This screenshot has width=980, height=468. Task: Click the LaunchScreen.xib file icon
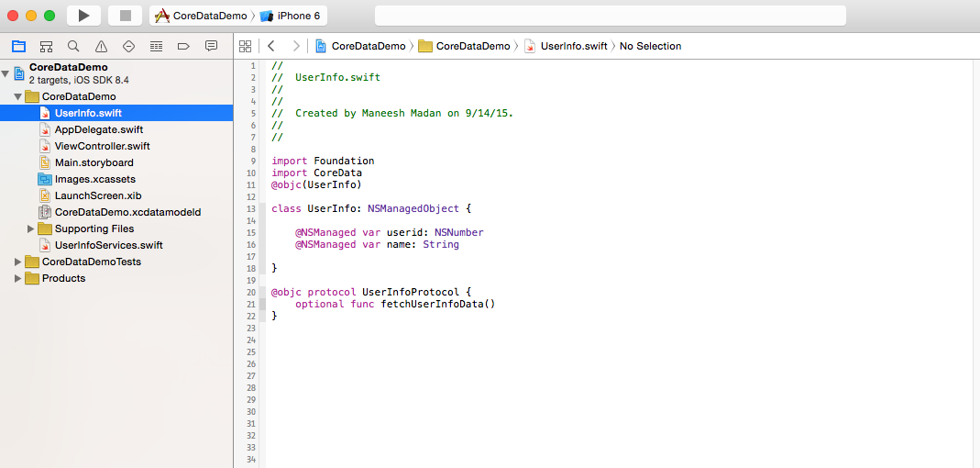pos(44,195)
